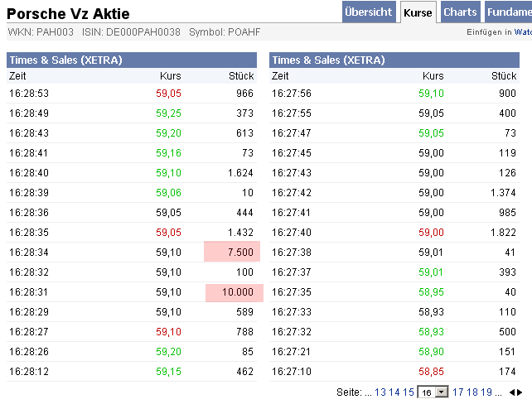Screen dimensions: 532x409
Task: Click the highlighted 7.500 volume cell
Action: pyautogui.click(x=233, y=252)
